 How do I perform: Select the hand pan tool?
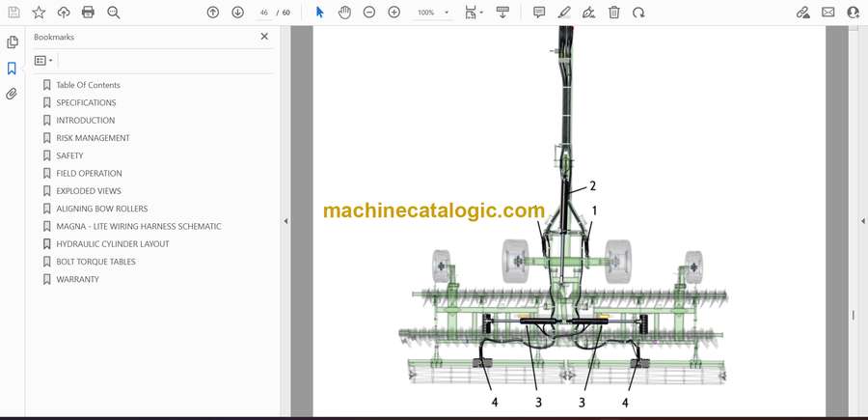[345, 13]
